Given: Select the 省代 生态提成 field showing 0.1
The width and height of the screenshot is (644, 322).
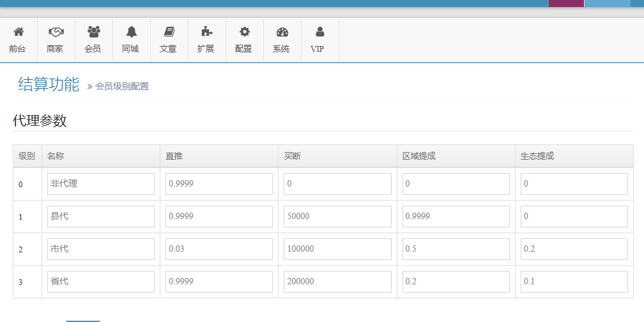Looking at the screenshot, I should [574, 282].
